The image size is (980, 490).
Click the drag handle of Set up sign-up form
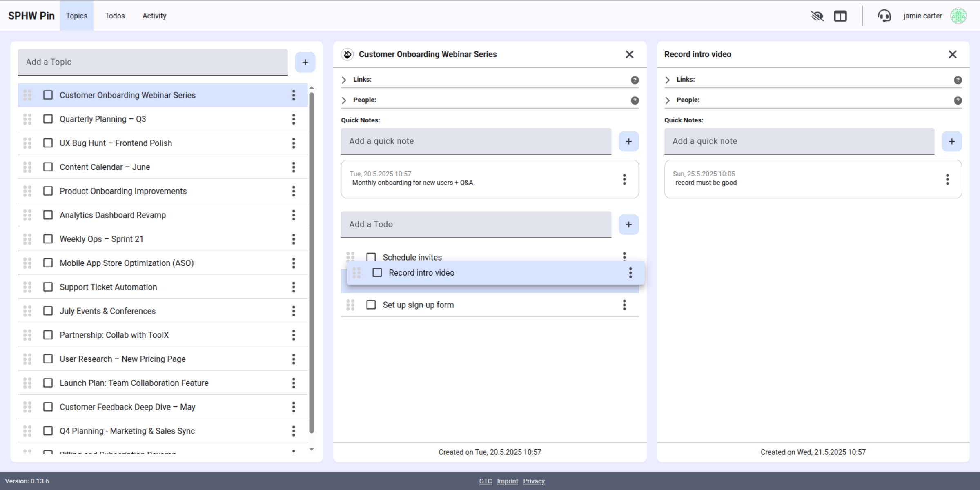(350, 305)
